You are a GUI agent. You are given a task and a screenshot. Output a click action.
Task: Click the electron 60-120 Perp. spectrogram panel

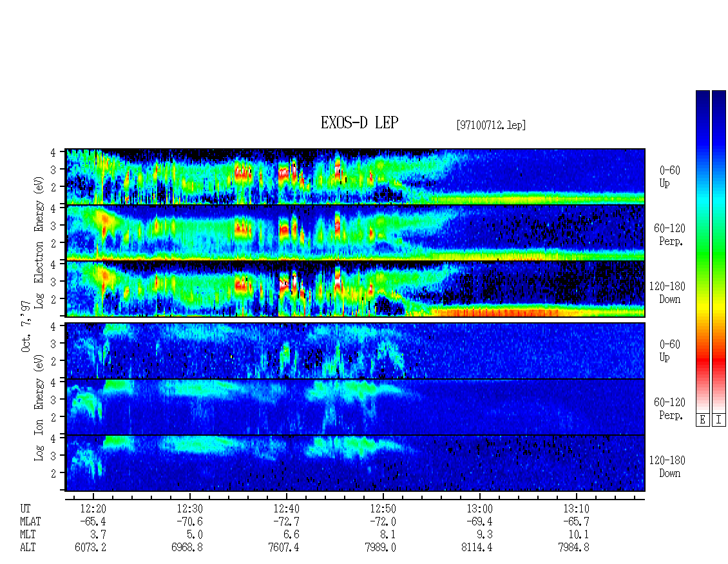coord(356,233)
